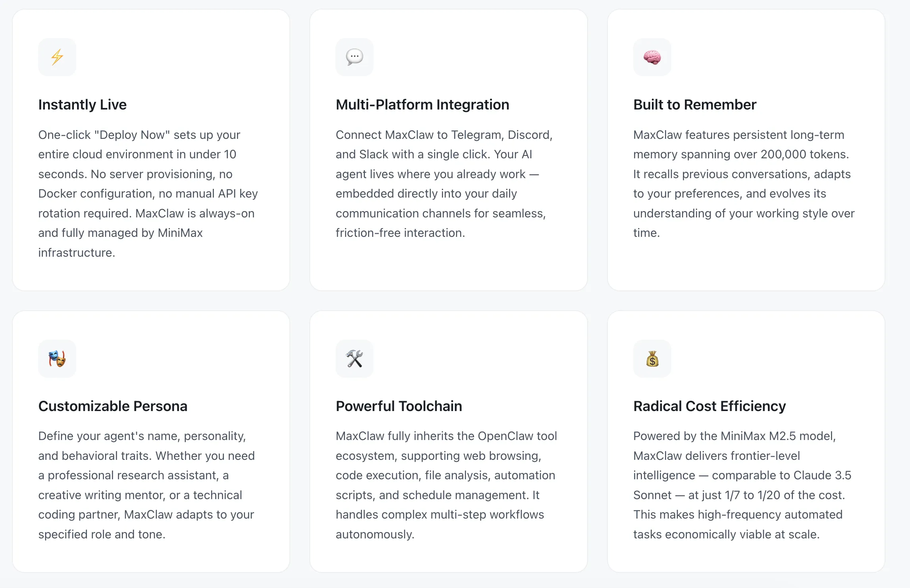Select the "Powerful Toolchain" heading
Image resolution: width=910 pixels, height=588 pixels.
pyautogui.click(x=399, y=406)
